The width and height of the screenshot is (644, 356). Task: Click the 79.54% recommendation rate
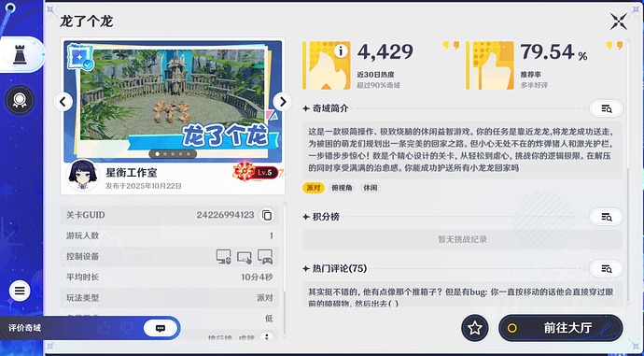[x=553, y=52]
